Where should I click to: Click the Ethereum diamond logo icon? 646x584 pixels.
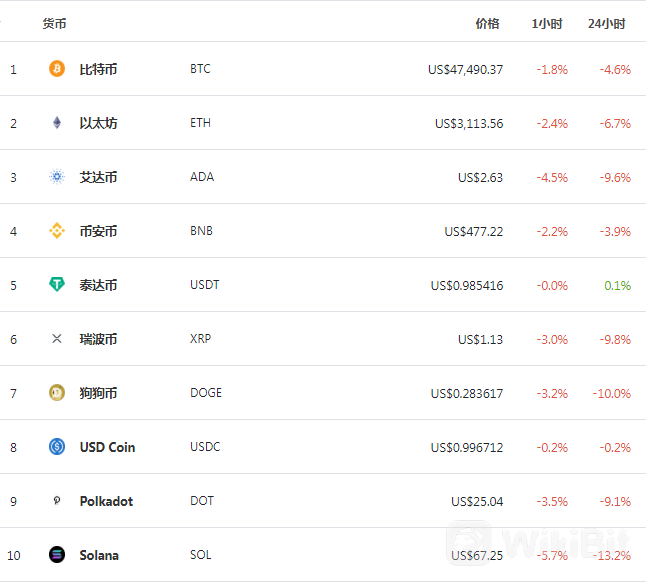point(57,123)
